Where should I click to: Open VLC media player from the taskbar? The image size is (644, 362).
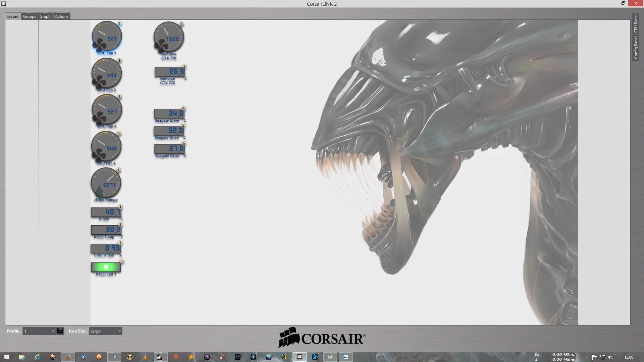click(145, 357)
